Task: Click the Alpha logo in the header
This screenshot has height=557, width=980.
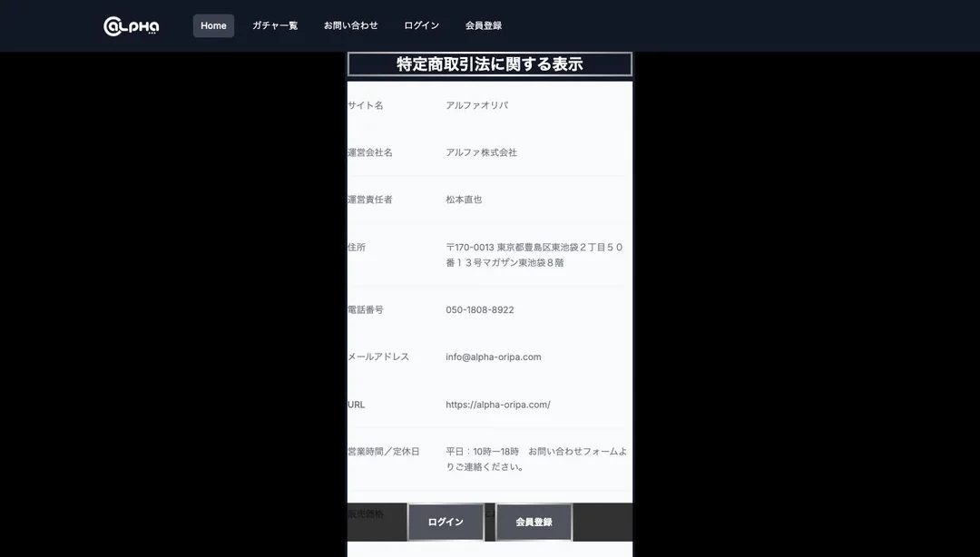Action: (x=132, y=26)
